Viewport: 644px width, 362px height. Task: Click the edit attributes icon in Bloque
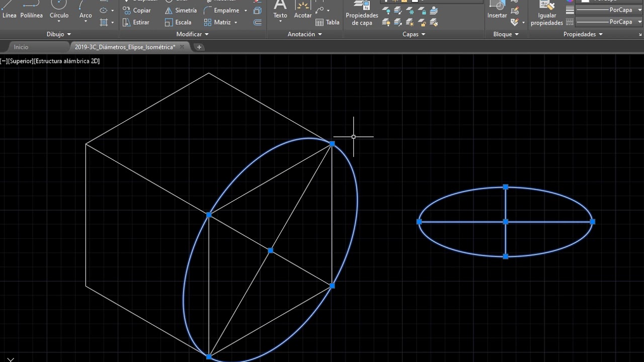514,22
